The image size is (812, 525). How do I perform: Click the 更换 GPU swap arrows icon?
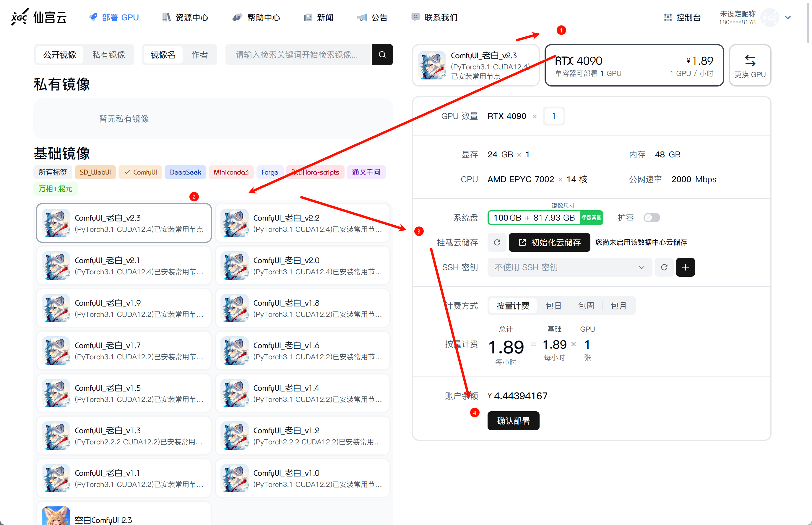click(750, 61)
